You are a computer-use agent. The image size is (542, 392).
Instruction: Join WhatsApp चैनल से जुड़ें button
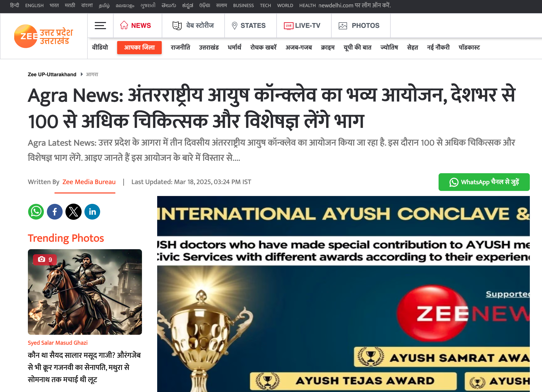pyautogui.click(x=484, y=182)
